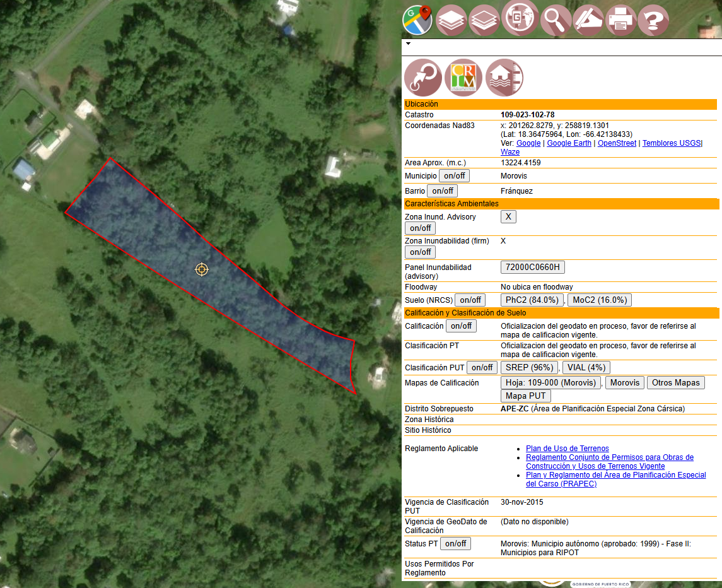Toggle Suelo (NRCS) layer on/off
This screenshot has width=722, height=588.
pos(470,300)
